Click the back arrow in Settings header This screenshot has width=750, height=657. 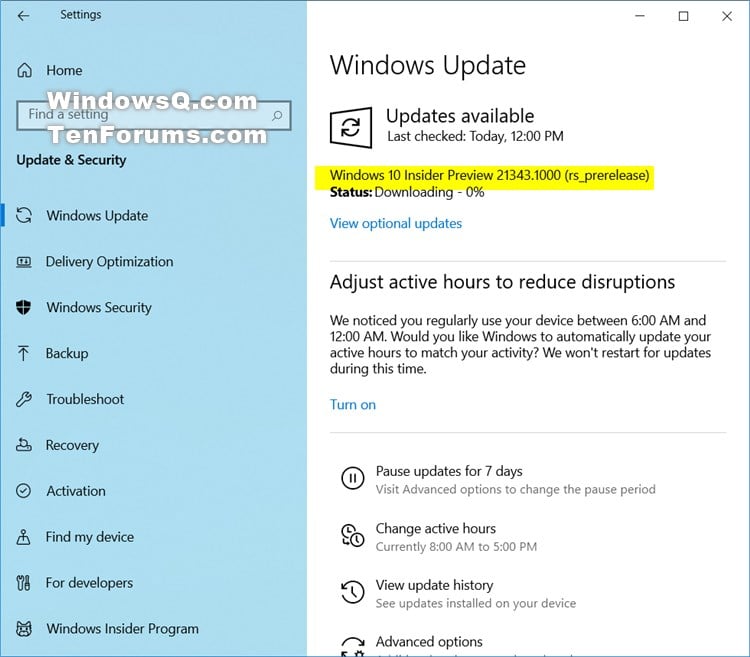pos(23,16)
